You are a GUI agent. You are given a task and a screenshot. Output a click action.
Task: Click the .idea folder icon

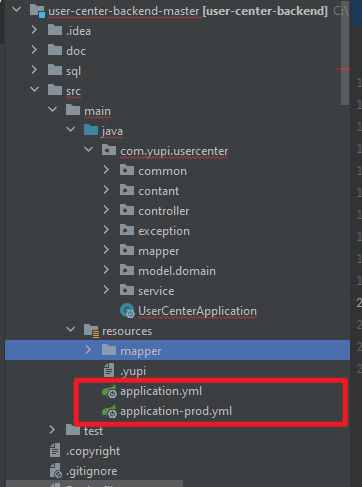pos(55,30)
